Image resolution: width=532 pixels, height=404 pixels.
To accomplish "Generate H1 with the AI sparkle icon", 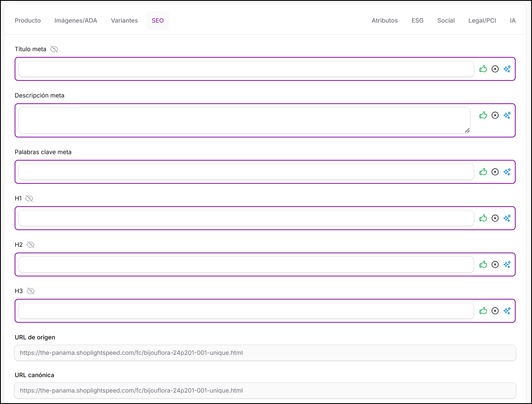I will click(x=507, y=218).
